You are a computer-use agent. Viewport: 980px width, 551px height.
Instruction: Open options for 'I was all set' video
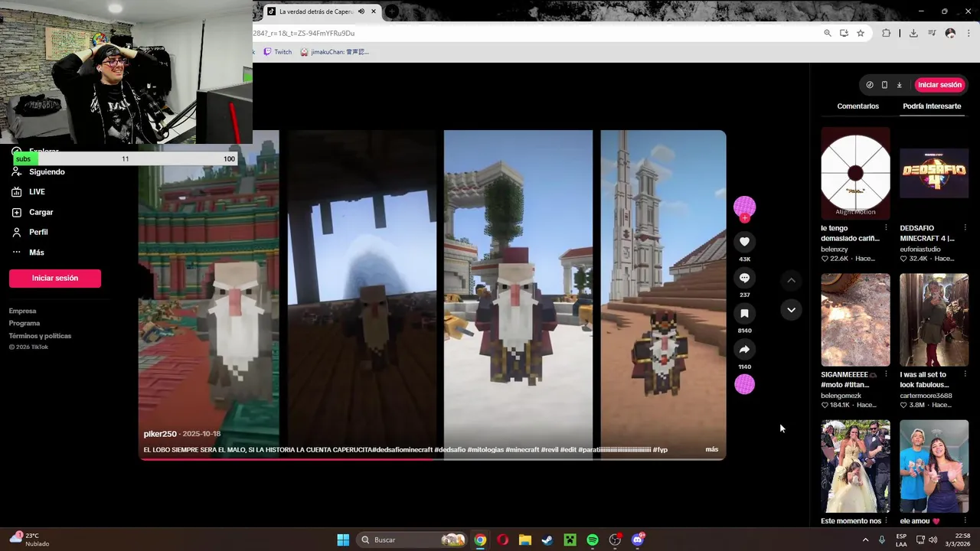965,374
